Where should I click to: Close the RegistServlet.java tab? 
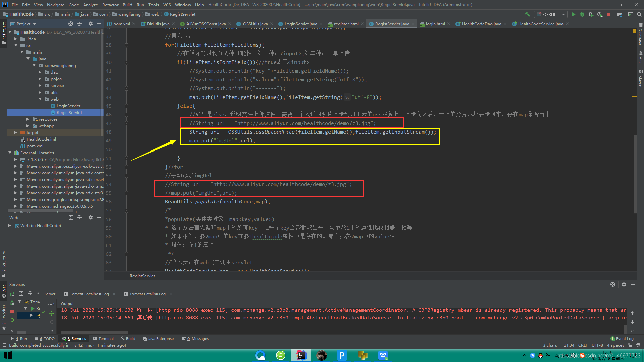pos(413,24)
